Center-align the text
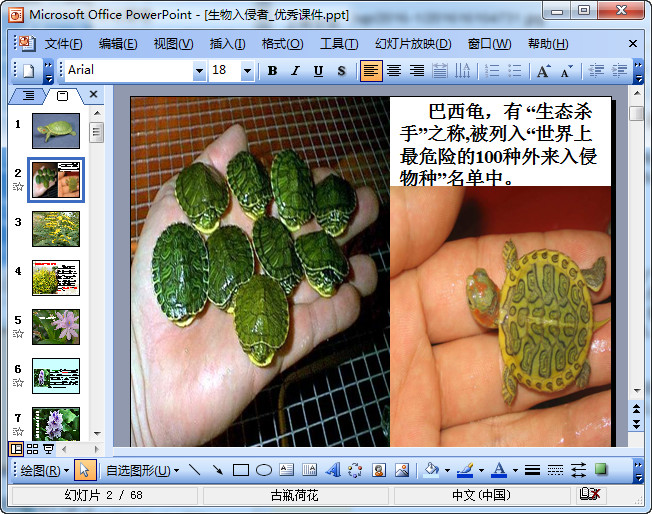 tap(394, 71)
